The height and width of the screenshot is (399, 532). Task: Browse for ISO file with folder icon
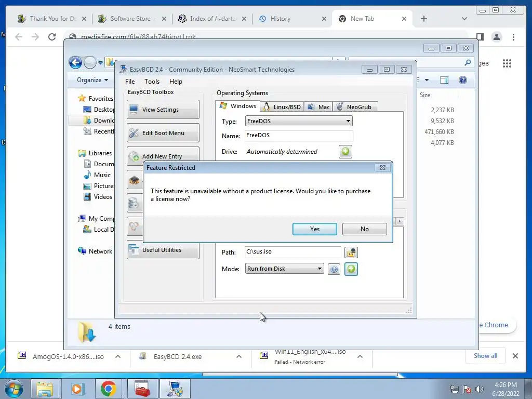351,252
